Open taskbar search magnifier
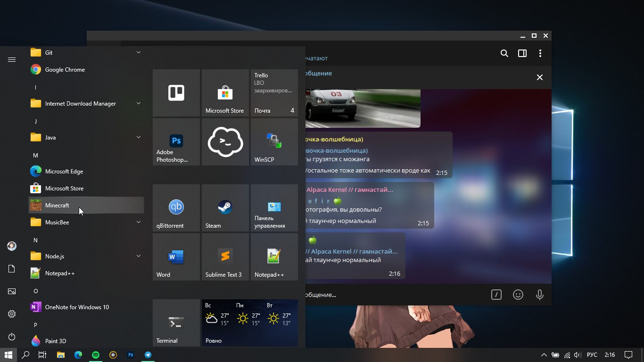Viewport: 644px width, 362px height. pyautogui.click(x=26, y=354)
